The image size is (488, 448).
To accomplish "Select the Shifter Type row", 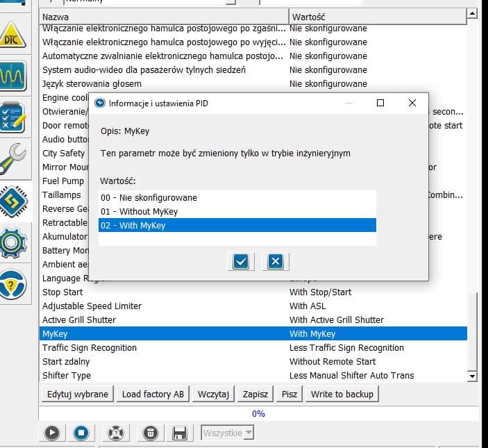I will pos(253,376).
